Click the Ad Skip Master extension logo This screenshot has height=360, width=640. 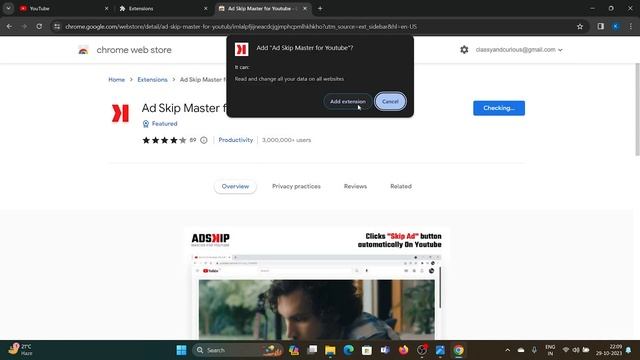click(120, 113)
